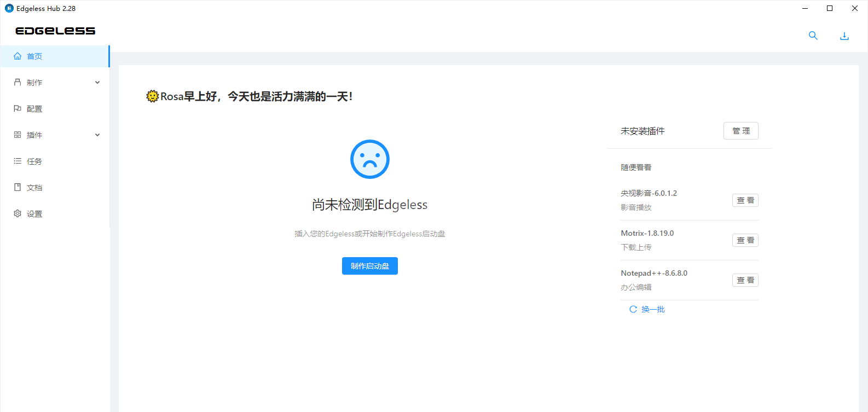Go to the 首页 menu item
The width and height of the screenshot is (868, 412).
coord(55,56)
